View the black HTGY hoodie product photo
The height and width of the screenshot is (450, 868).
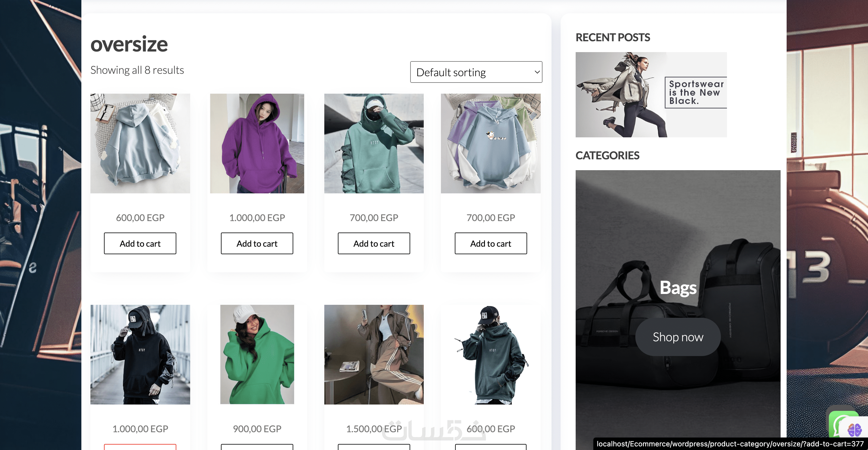click(x=140, y=355)
